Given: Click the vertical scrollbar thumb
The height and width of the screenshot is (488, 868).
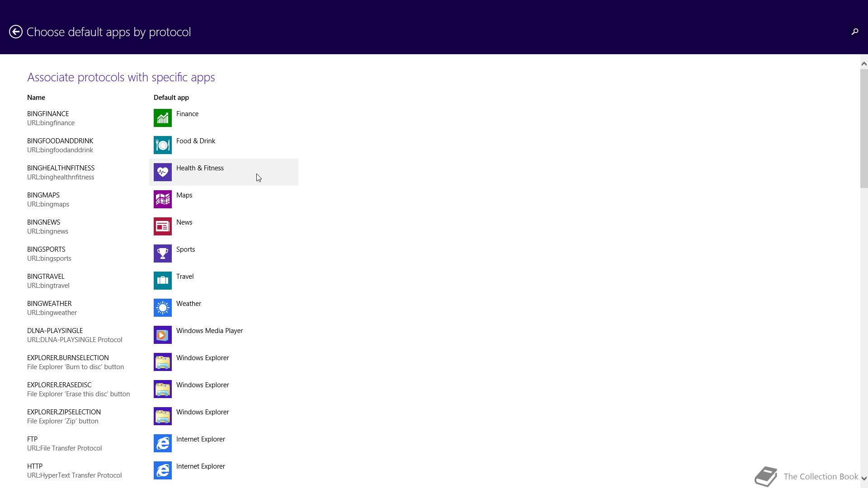Looking at the screenshot, I should pyautogui.click(x=864, y=128).
